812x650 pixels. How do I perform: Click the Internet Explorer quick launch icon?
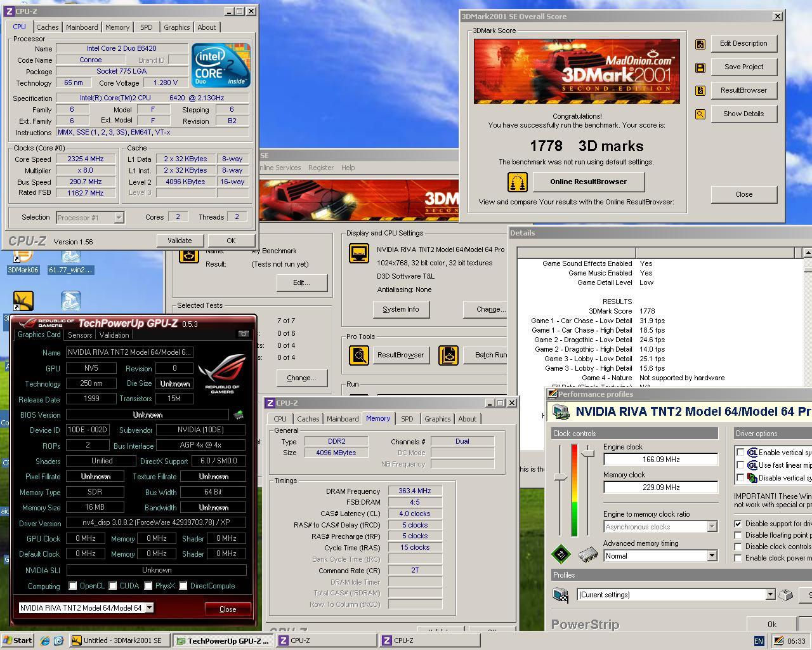tap(45, 640)
